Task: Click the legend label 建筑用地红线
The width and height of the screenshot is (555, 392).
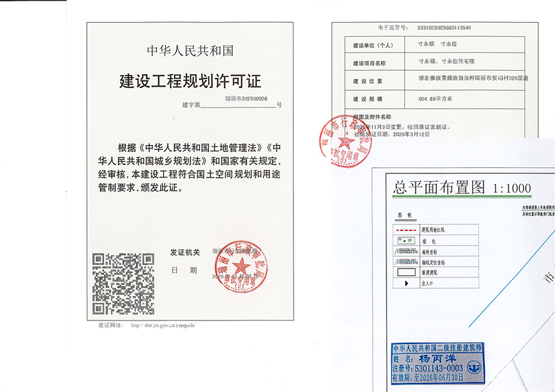Action: point(432,230)
